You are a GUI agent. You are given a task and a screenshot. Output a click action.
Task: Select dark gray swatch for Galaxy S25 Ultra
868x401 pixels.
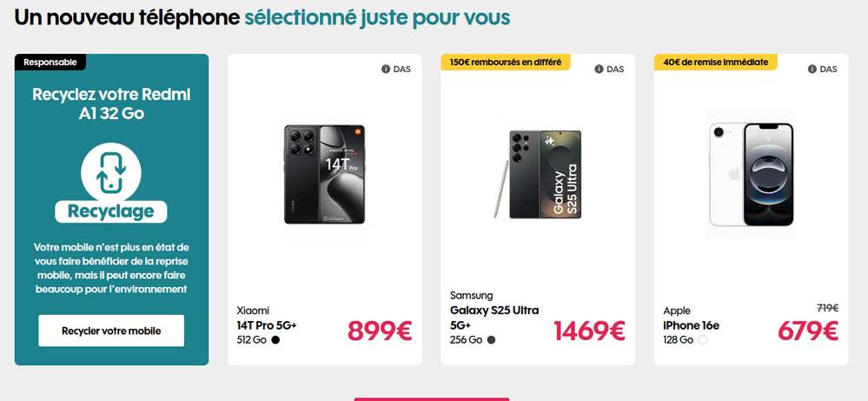click(x=491, y=340)
